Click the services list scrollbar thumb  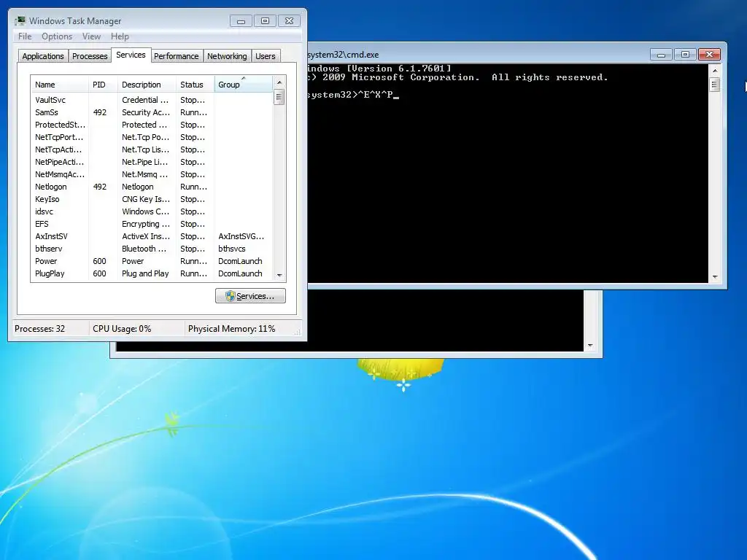click(279, 97)
